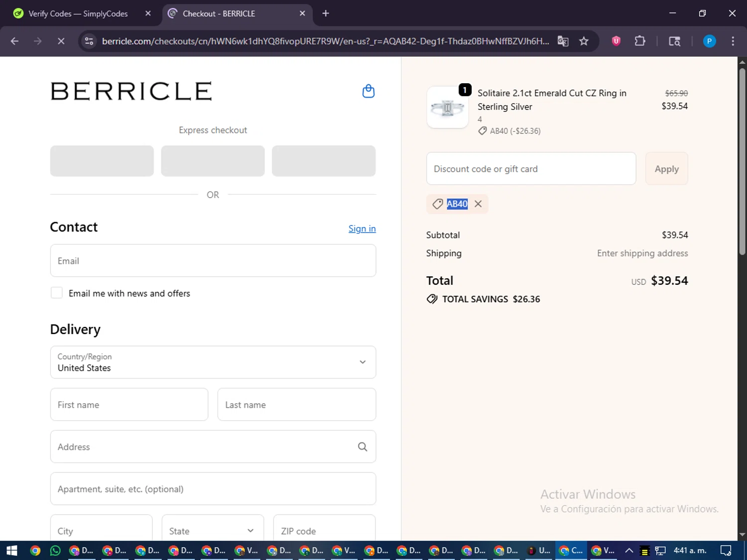Screen dimensions: 747x560
Task: Show hidden system tray icons
Action: tap(629, 551)
